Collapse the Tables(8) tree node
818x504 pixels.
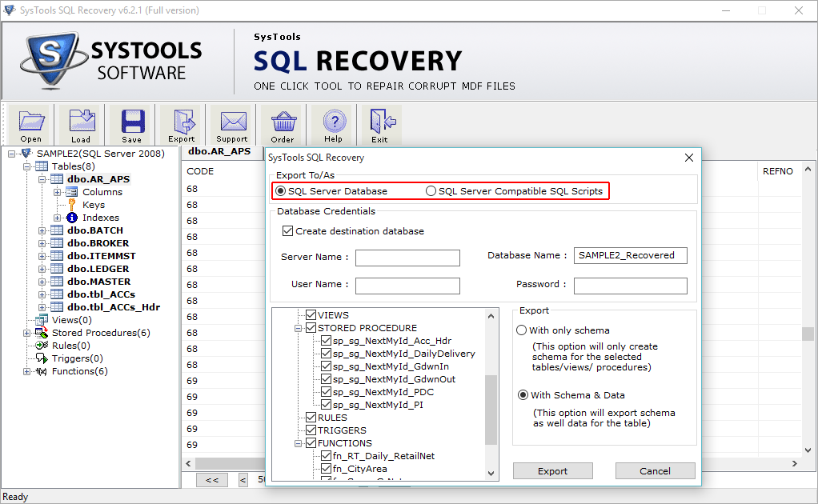pyautogui.click(x=26, y=166)
